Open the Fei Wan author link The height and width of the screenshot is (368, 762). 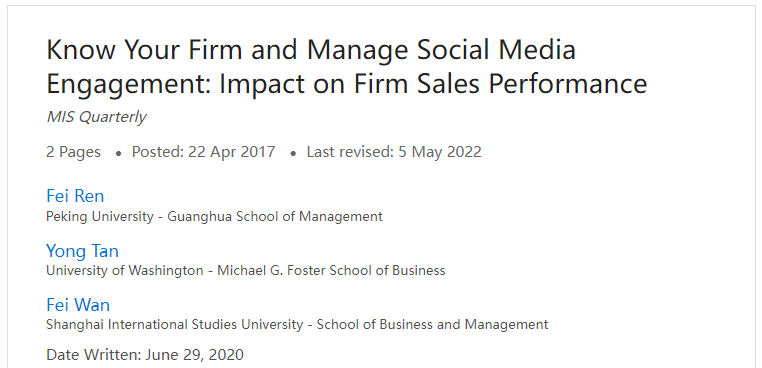click(x=78, y=305)
